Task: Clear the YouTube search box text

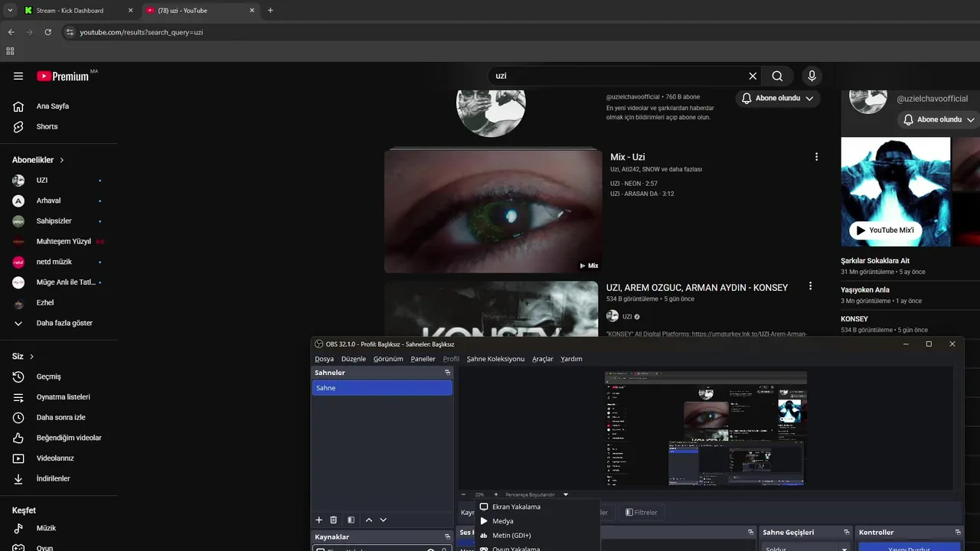Action: 753,76
